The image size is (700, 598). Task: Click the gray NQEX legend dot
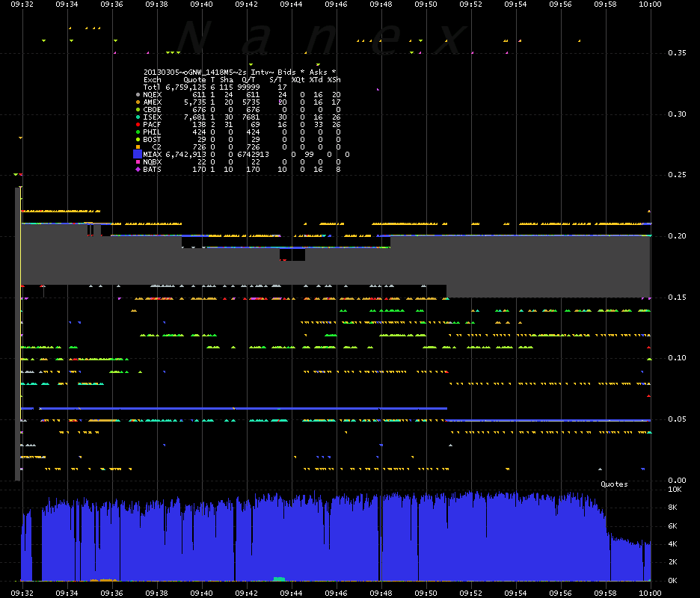(x=138, y=95)
